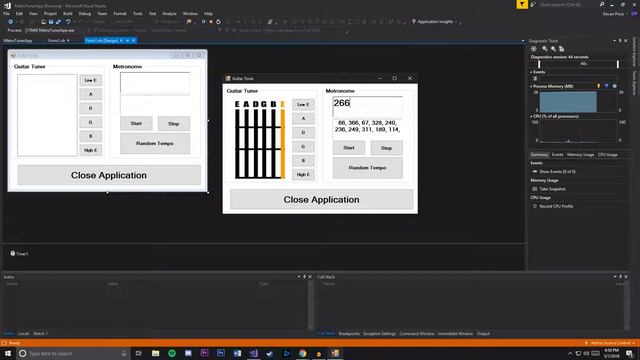Screen dimensions: 640x360
Task: Collapse the Process Memory graph section
Action: 531,86
